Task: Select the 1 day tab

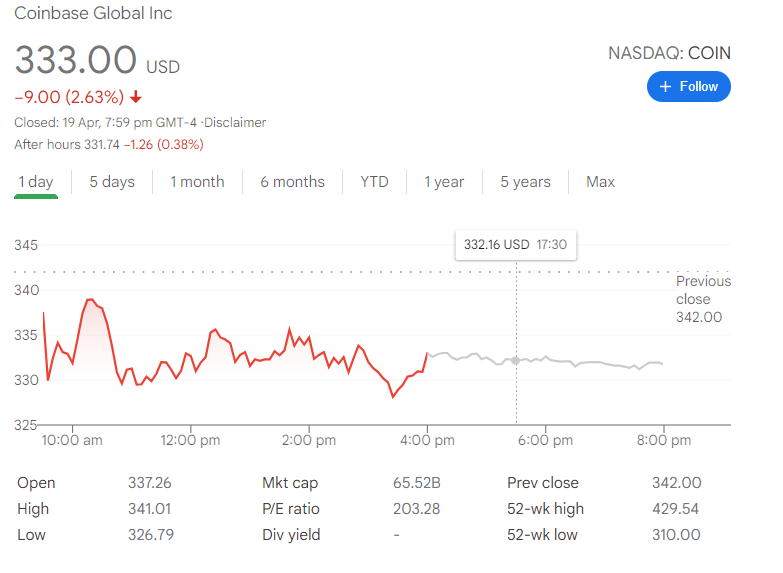Action: click(35, 182)
